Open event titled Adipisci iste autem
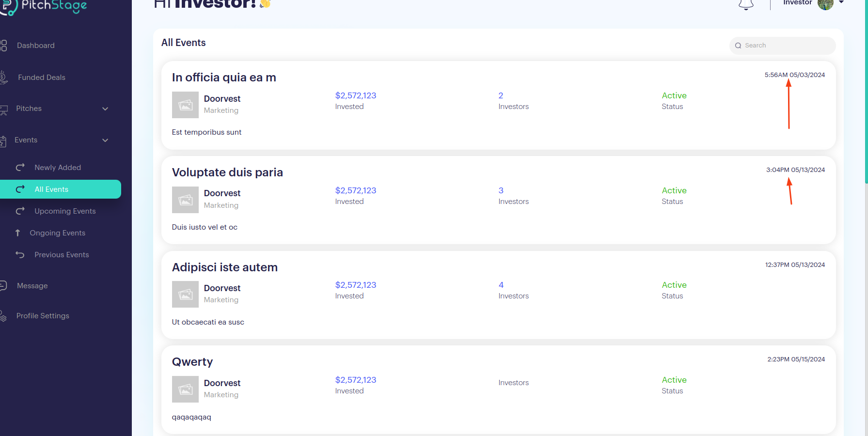Viewport: 868px width, 436px height. (224, 267)
